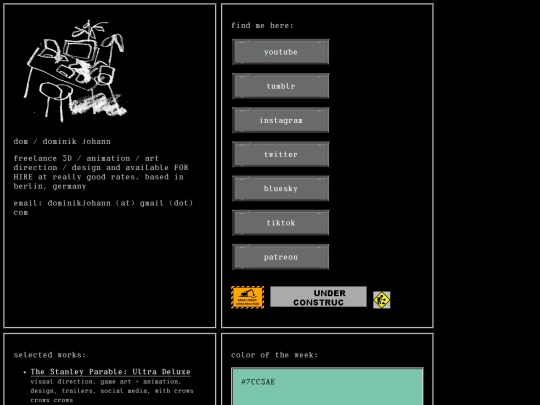Open The Stanley Parable: Ultra Deluxe link

110,372
